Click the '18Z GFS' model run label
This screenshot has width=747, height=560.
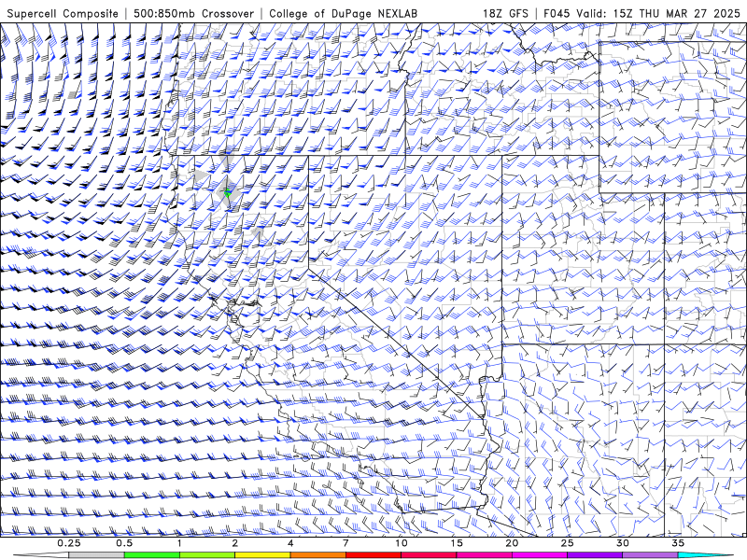[505, 13]
